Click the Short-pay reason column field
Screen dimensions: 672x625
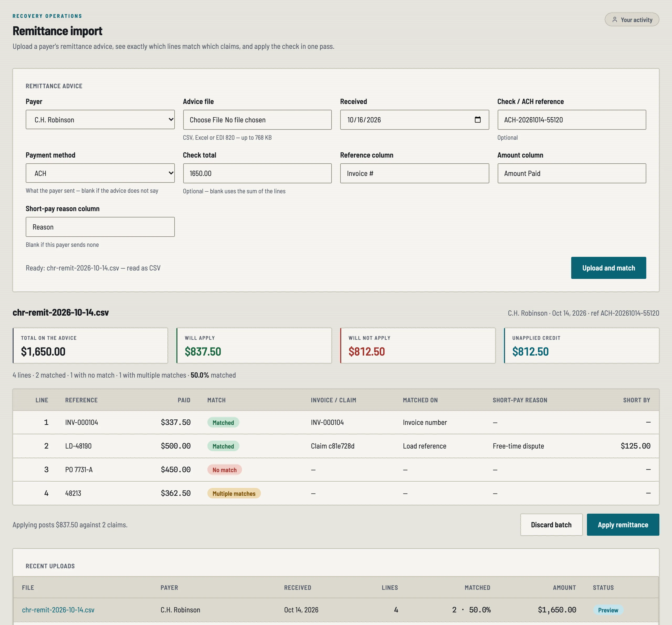tap(100, 227)
